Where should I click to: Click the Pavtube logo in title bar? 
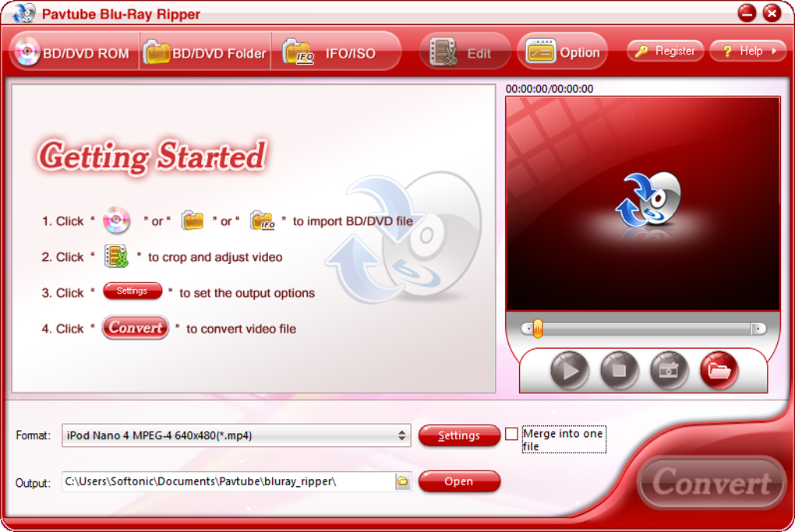pos(24,13)
